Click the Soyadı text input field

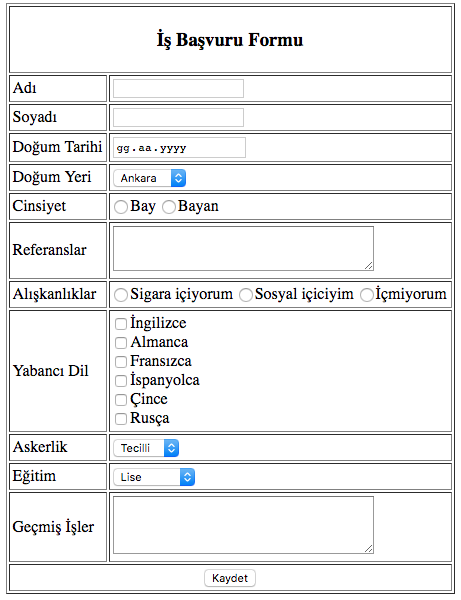(178, 117)
